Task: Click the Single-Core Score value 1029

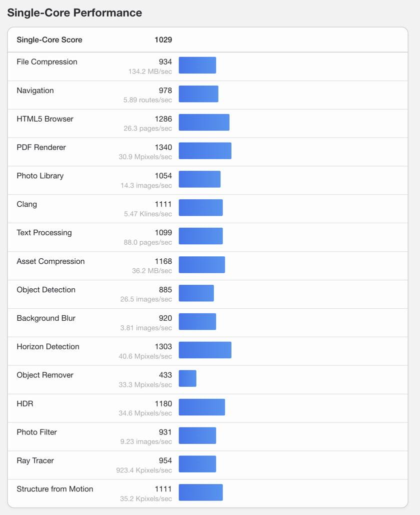Action: [x=163, y=40]
